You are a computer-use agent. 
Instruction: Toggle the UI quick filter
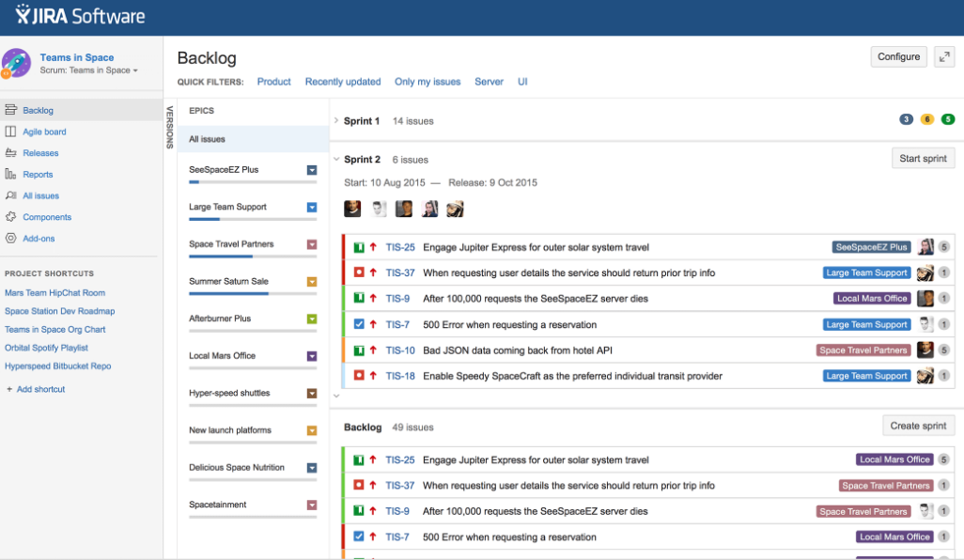[522, 82]
